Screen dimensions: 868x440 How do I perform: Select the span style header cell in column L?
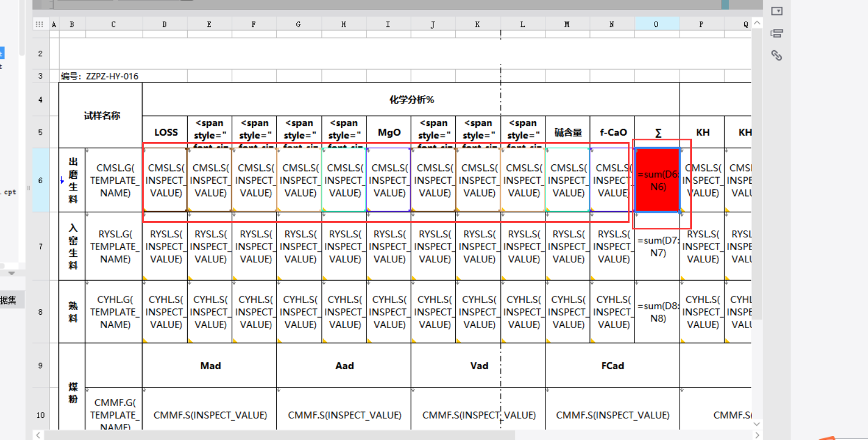(523, 132)
